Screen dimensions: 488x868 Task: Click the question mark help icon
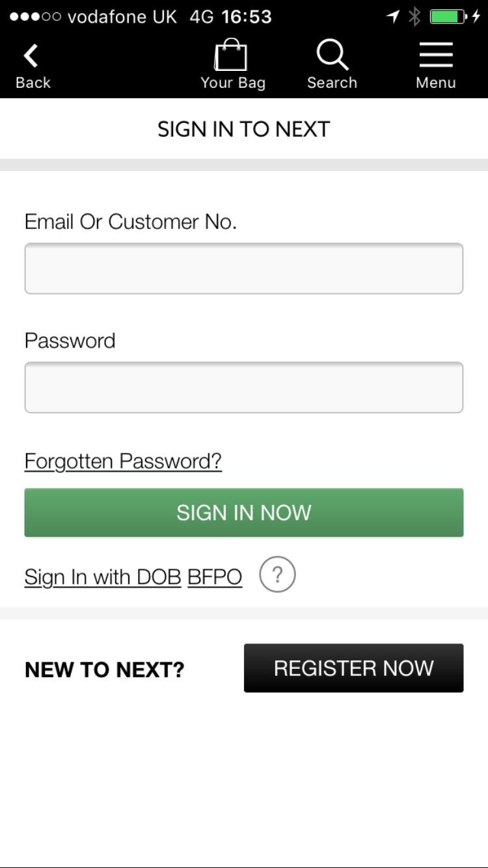[x=277, y=575]
